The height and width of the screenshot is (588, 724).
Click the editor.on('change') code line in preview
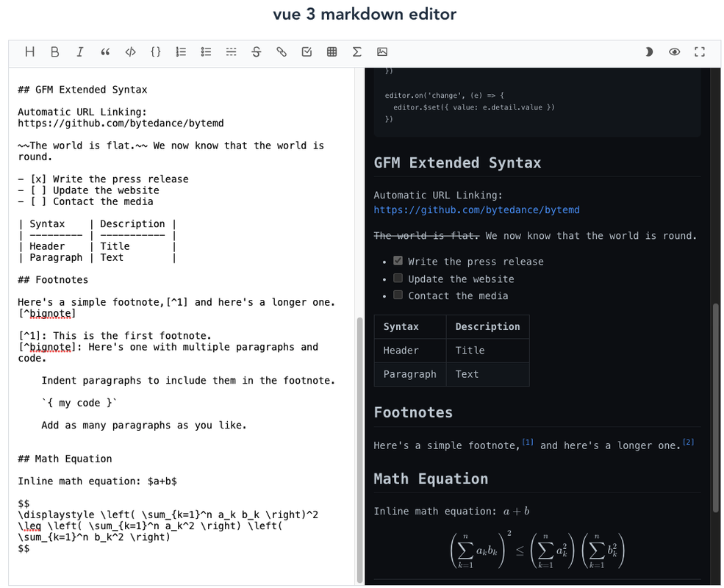(x=444, y=96)
